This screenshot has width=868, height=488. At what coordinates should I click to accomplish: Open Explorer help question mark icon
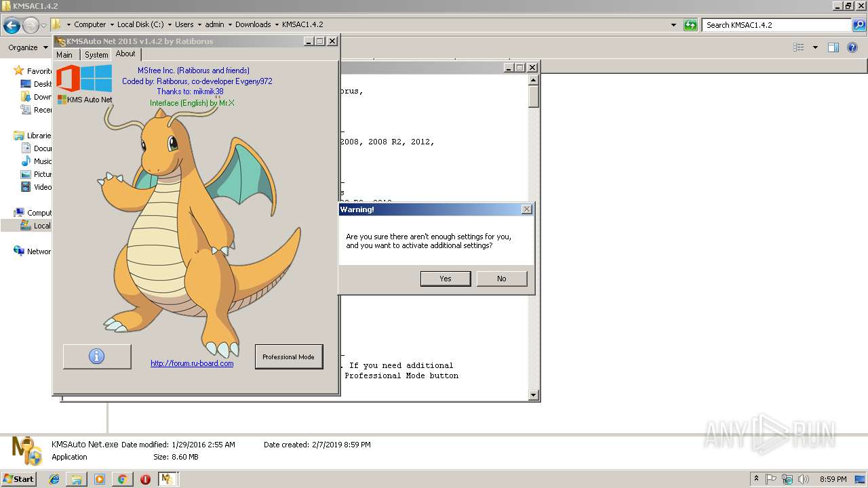tap(853, 47)
